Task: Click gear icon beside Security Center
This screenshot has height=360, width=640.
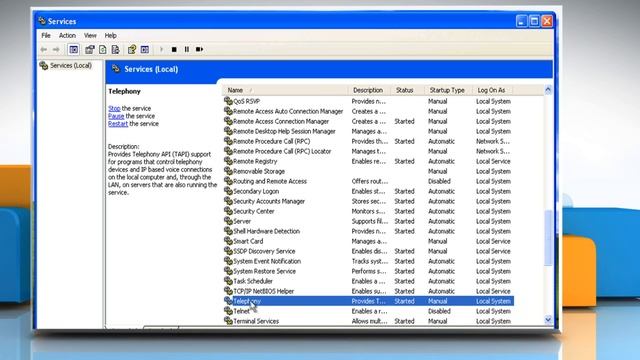Action: coord(228,211)
